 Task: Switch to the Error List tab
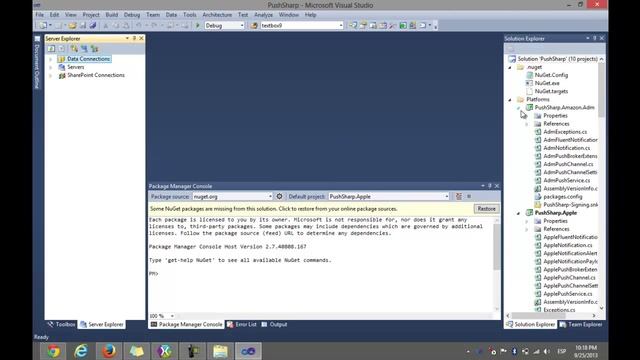click(x=242, y=324)
